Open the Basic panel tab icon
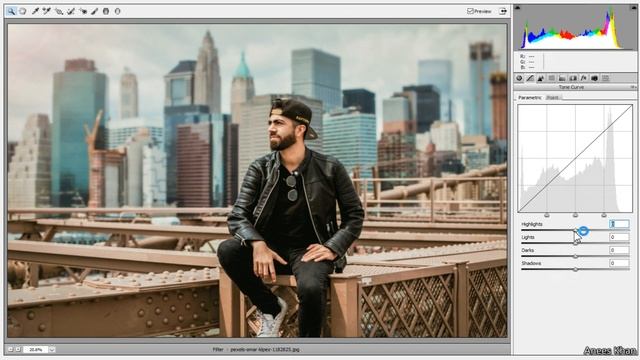Screen dimensions: 640x360 click(x=519, y=78)
